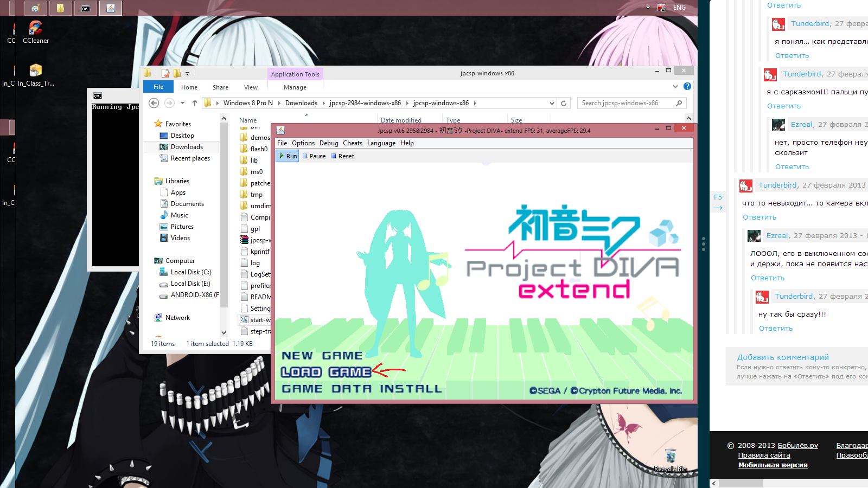This screenshot has width=868, height=488.
Task: Refresh the Explorer folder view
Action: coord(564,103)
